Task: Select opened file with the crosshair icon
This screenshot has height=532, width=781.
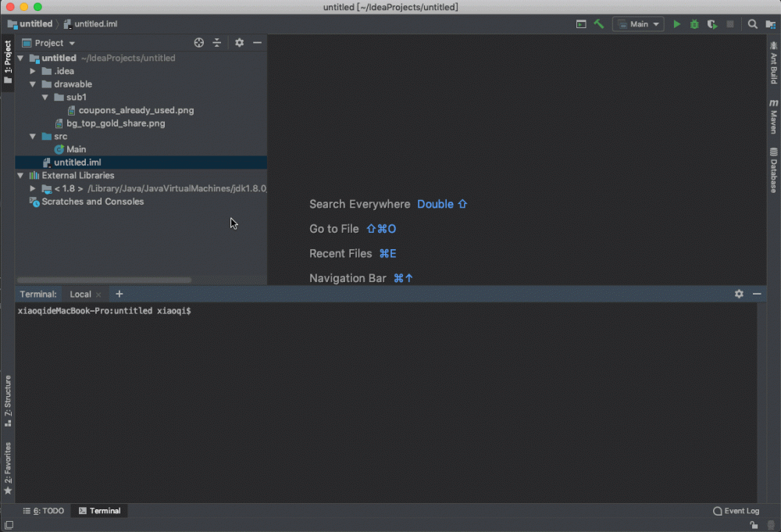Action: click(198, 42)
